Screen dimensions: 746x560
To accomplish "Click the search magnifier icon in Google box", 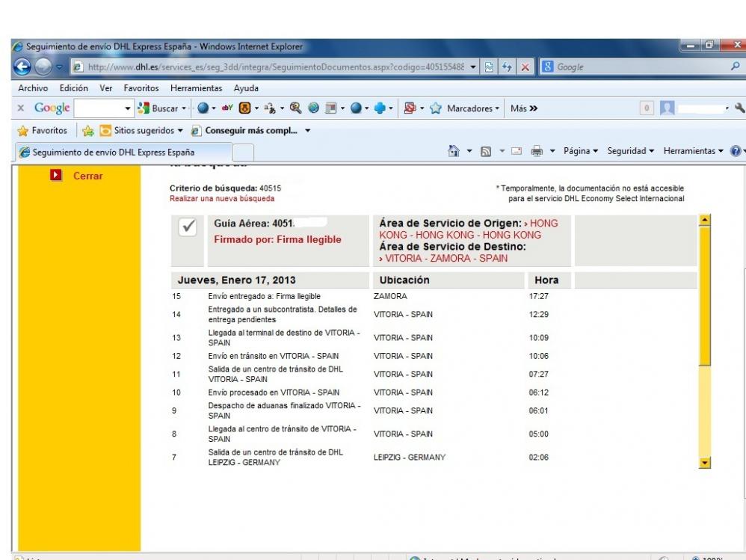I will (736, 67).
